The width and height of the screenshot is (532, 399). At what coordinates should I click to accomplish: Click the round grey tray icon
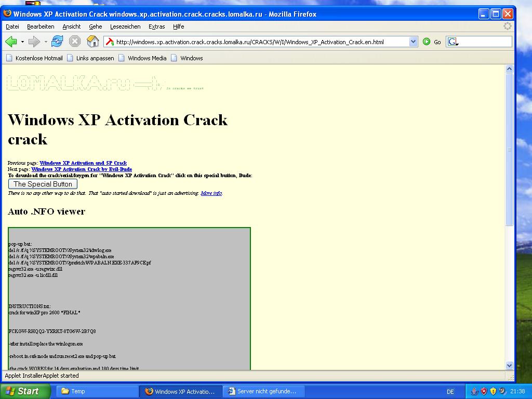502,391
